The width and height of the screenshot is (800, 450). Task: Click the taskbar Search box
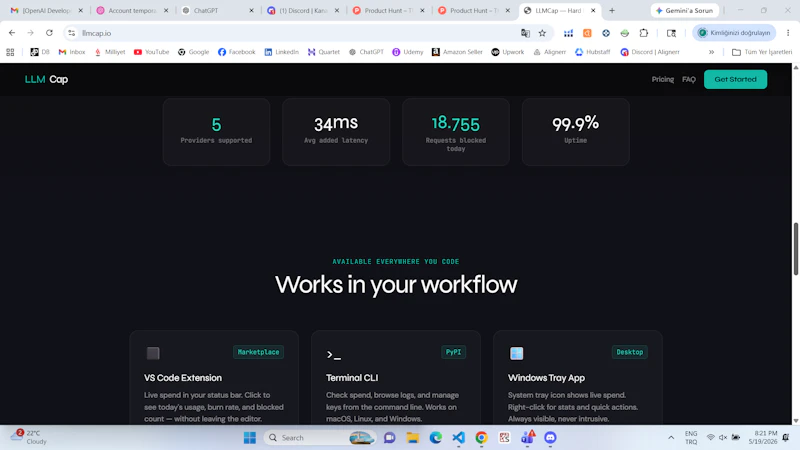point(319,438)
